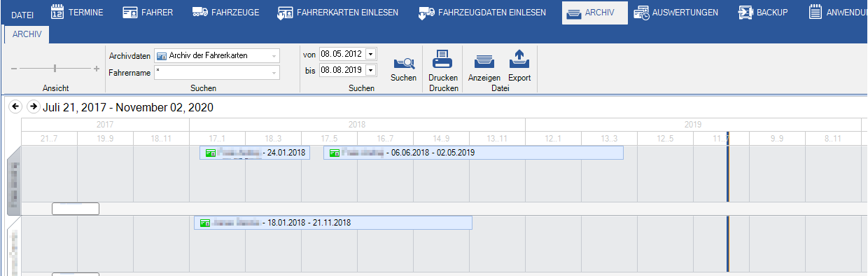The image size is (868, 276).
Task: Click into the 'von' date field 08.05.2012
Action: tap(342, 54)
